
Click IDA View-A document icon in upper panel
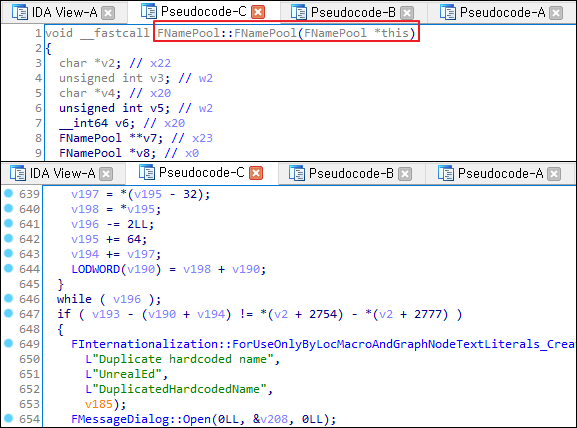(20, 13)
